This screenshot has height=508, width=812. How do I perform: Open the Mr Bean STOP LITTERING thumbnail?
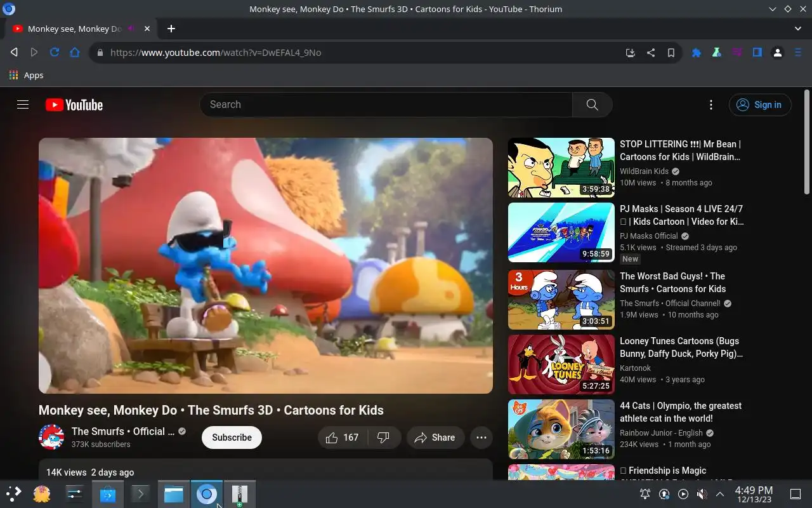pyautogui.click(x=561, y=168)
